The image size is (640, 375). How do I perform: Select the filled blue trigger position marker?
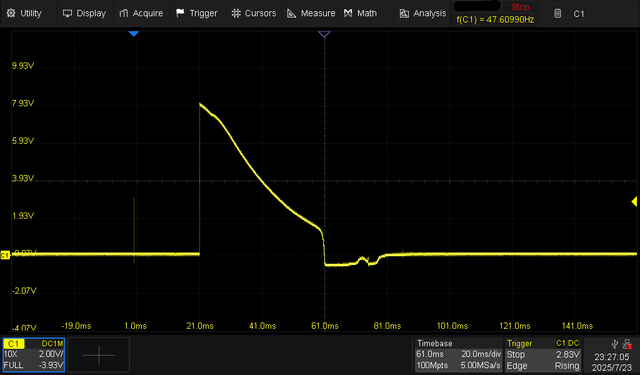(x=133, y=34)
